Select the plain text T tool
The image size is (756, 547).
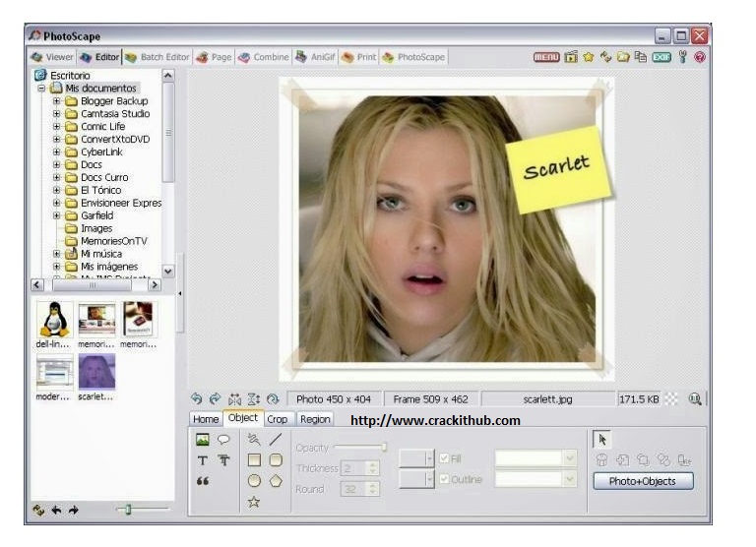203,460
